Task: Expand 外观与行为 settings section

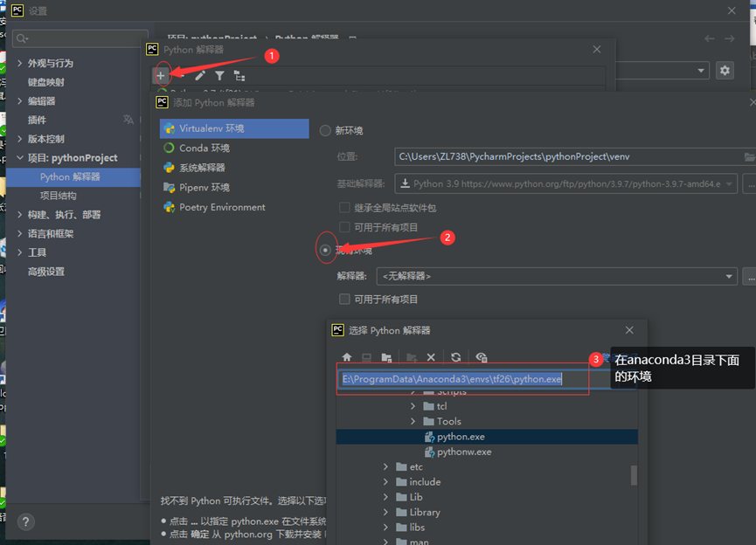Action: pyautogui.click(x=20, y=63)
